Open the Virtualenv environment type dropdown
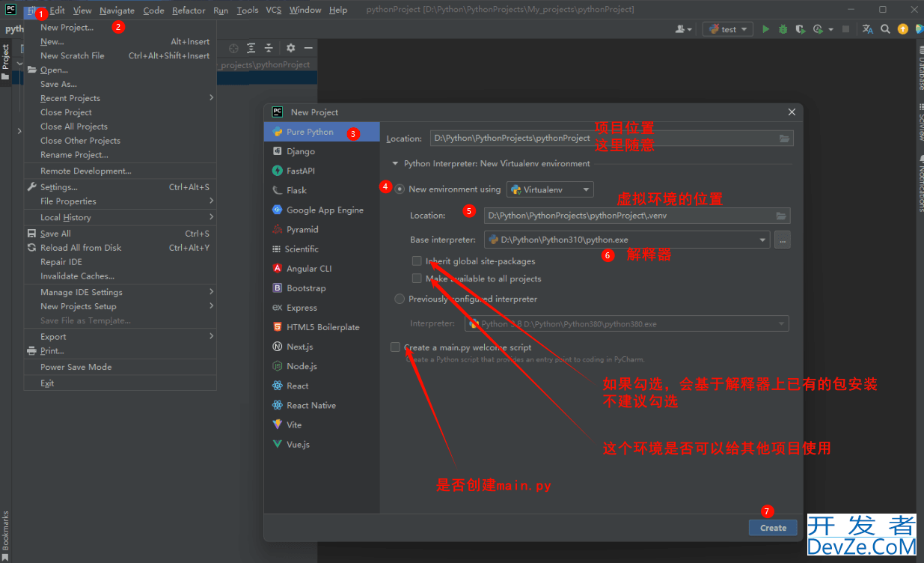 tap(550, 189)
